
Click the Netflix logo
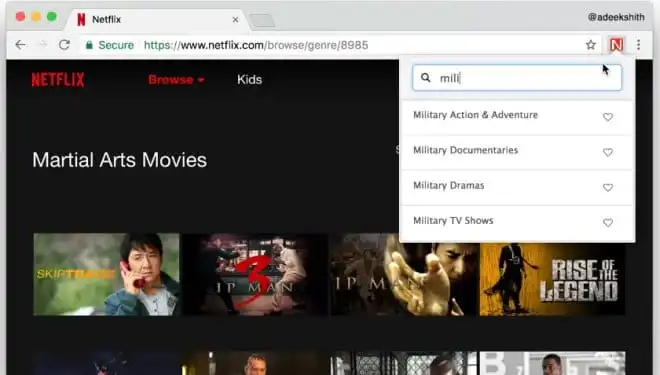pos(58,80)
